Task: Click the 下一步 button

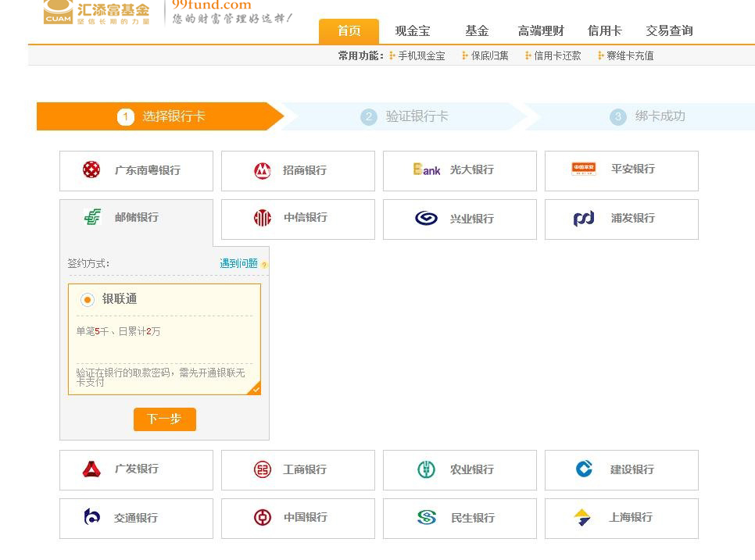Action: point(164,419)
